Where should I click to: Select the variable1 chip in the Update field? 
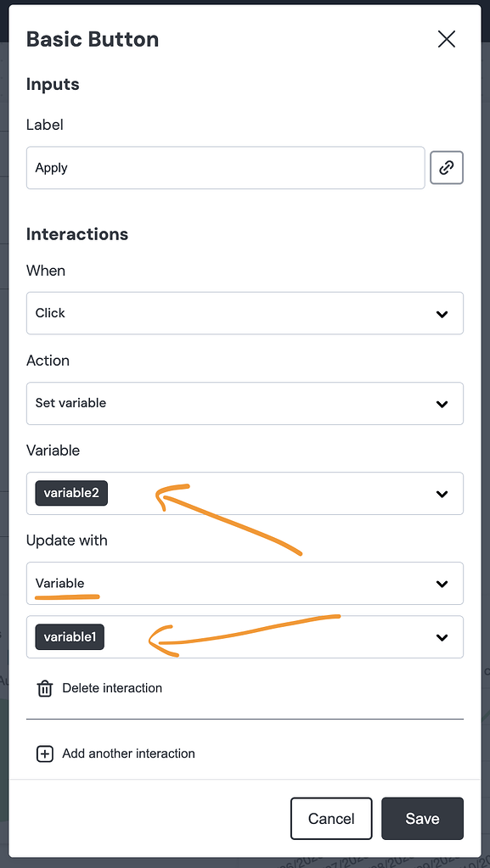[69, 636]
